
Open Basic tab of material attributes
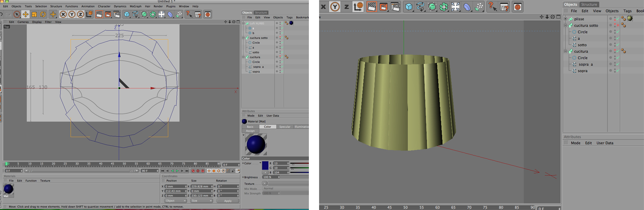(250, 126)
